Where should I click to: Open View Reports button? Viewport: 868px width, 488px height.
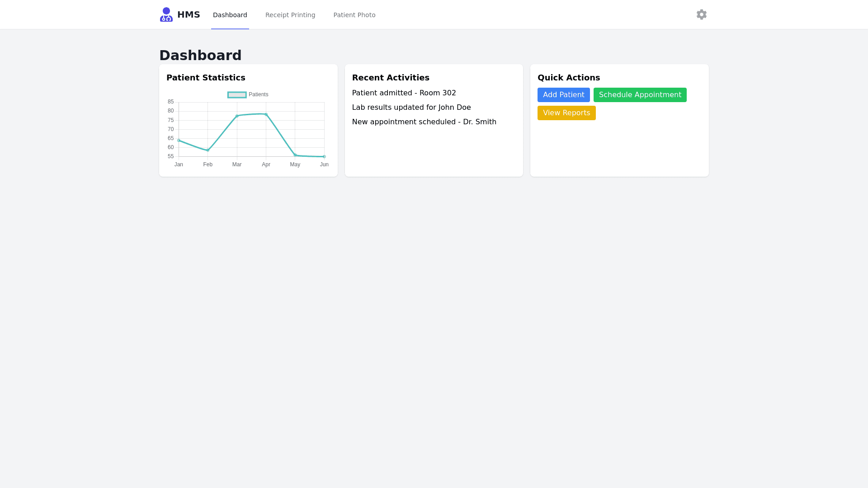point(566,113)
